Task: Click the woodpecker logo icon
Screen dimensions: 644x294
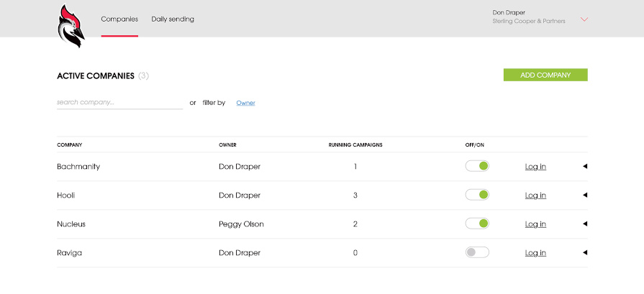Action: pyautogui.click(x=71, y=26)
